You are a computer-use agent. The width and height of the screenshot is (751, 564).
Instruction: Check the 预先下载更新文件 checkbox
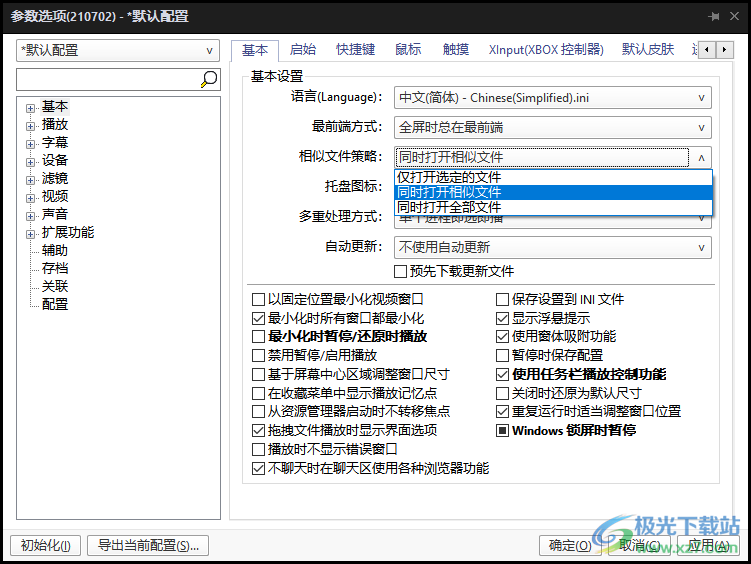coord(400,271)
